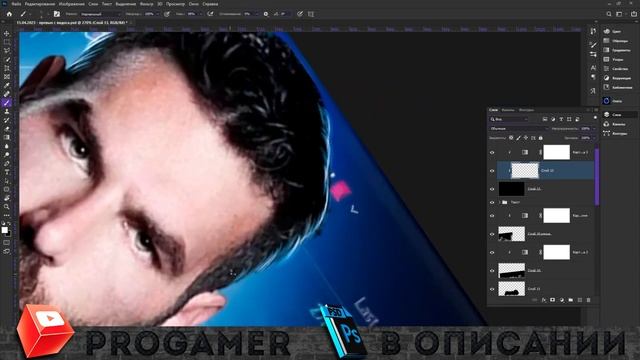Viewport: 640px width, 360px height.
Task: Hide the black-filled layer via its eye
Action: [x=492, y=189]
